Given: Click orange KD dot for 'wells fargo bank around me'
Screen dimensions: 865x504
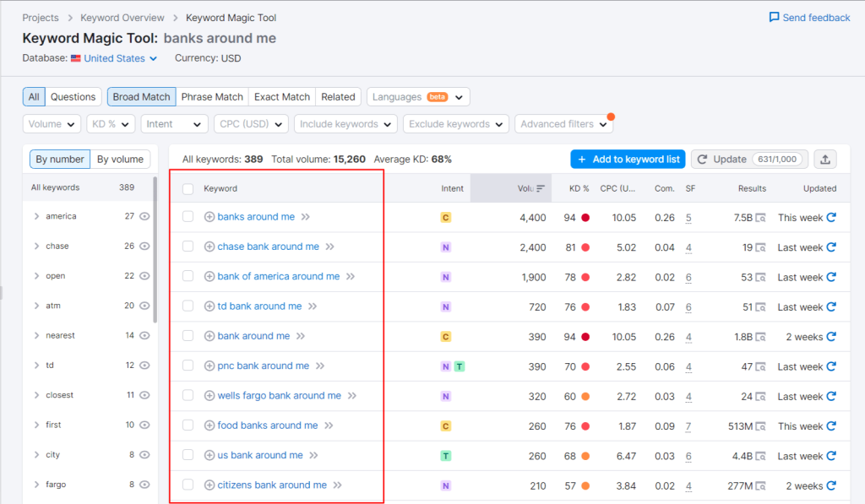Looking at the screenshot, I should click(585, 397).
